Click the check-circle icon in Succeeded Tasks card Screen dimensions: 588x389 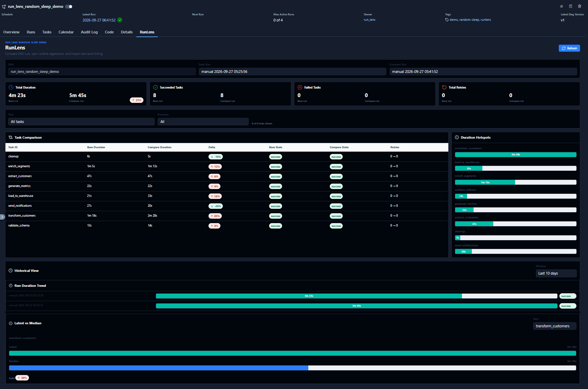pyautogui.click(x=156, y=87)
